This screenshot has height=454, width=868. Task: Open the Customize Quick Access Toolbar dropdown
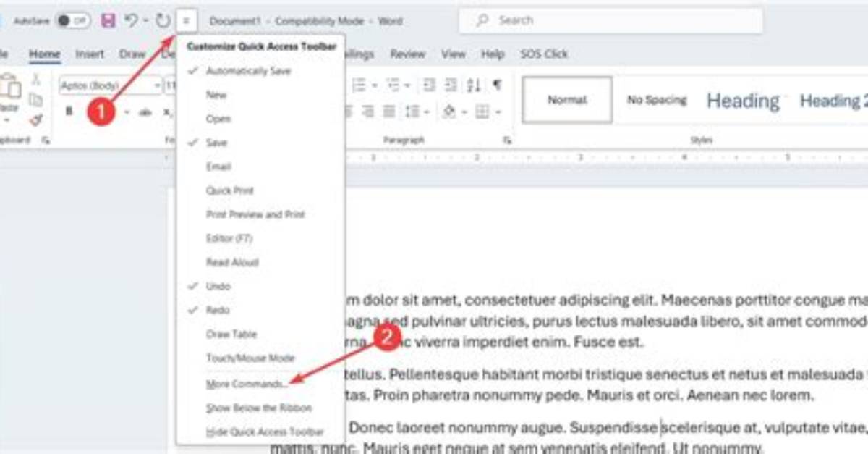pos(186,21)
